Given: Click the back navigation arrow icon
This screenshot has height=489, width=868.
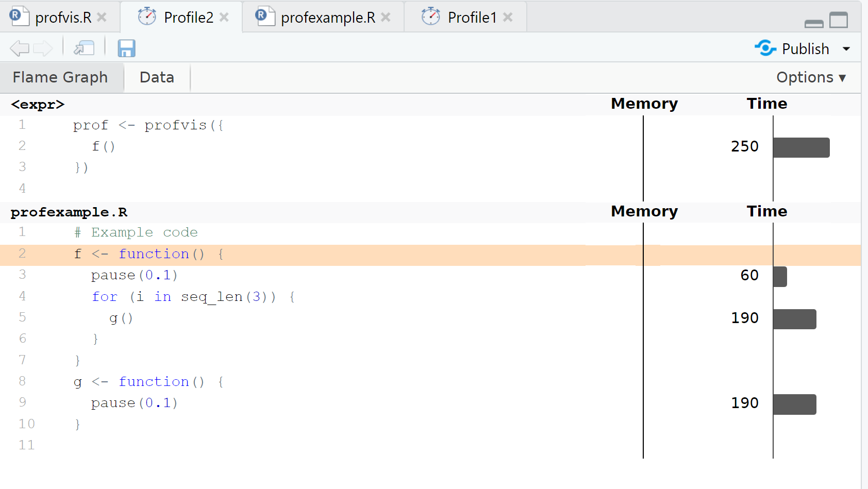Looking at the screenshot, I should click(20, 48).
